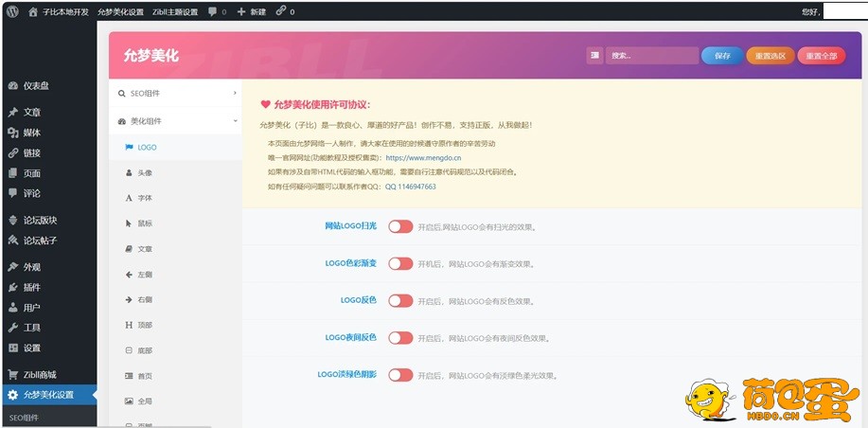This screenshot has width=868, height=428.
Task: Click the wrench icon for 工具
Action: tap(13, 328)
